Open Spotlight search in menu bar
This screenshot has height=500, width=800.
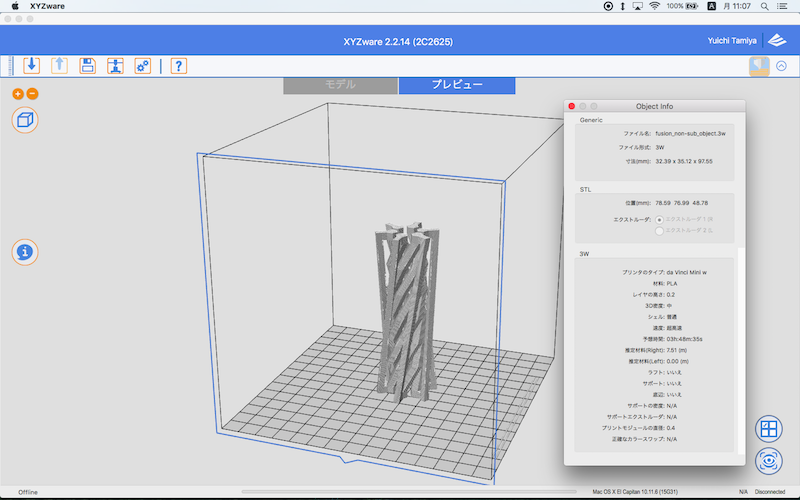click(764, 6)
